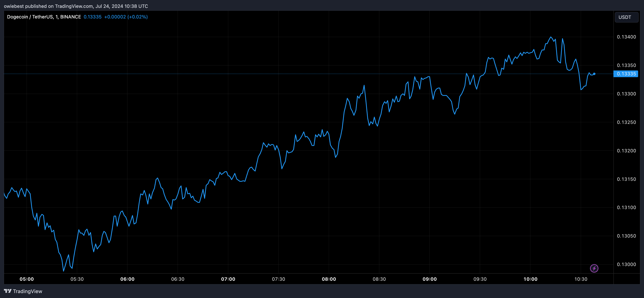The height and width of the screenshot is (298, 644).
Task: Click the USDT currency button
Action: pos(626,17)
